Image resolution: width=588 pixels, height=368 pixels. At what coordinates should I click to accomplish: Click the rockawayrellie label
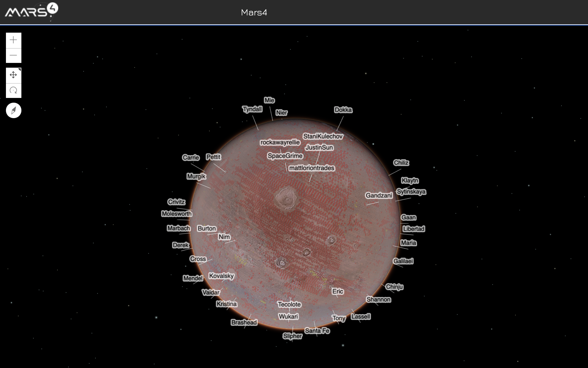point(280,142)
